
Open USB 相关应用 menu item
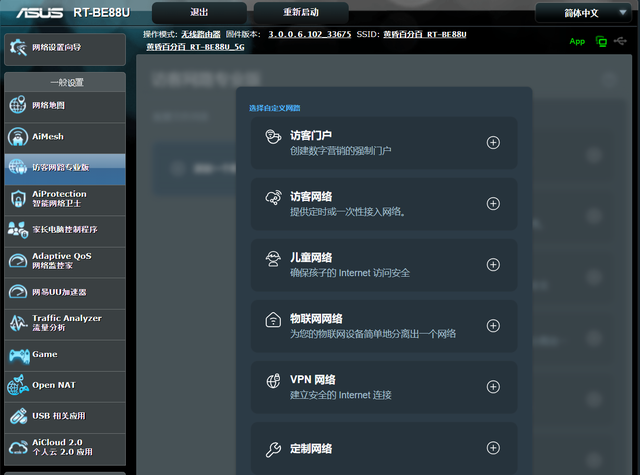pyautogui.click(x=65, y=416)
